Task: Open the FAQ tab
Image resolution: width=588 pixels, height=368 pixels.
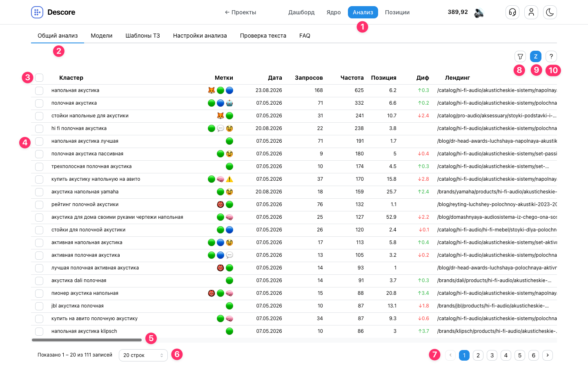Action: point(305,36)
